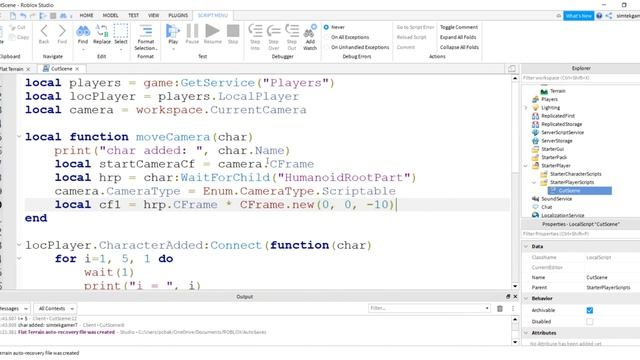Viewport: 640px width, 360px height.
Task: Click the help question mark icon
Action: coord(599,16)
